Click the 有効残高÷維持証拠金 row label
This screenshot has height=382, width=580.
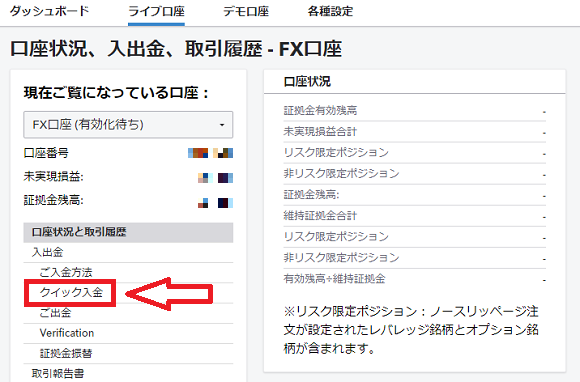pos(334,278)
